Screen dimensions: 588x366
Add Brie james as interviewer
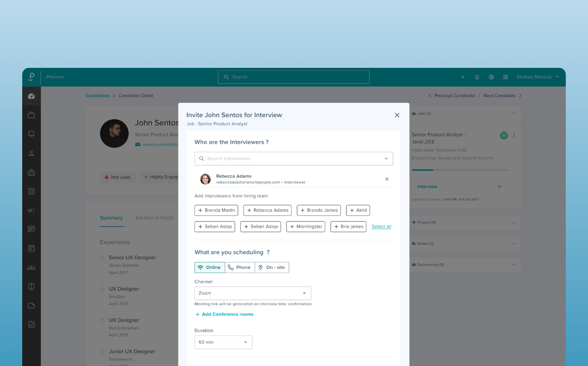click(348, 227)
